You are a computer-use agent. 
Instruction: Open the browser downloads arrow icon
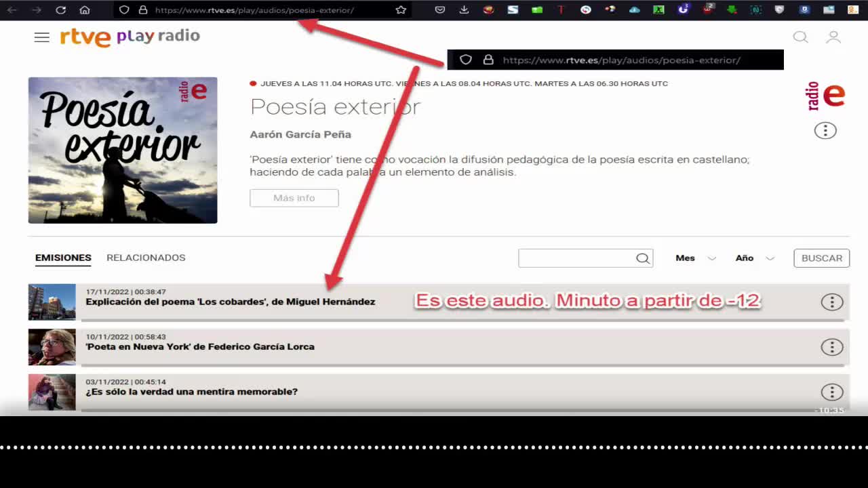click(x=464, y=10)
